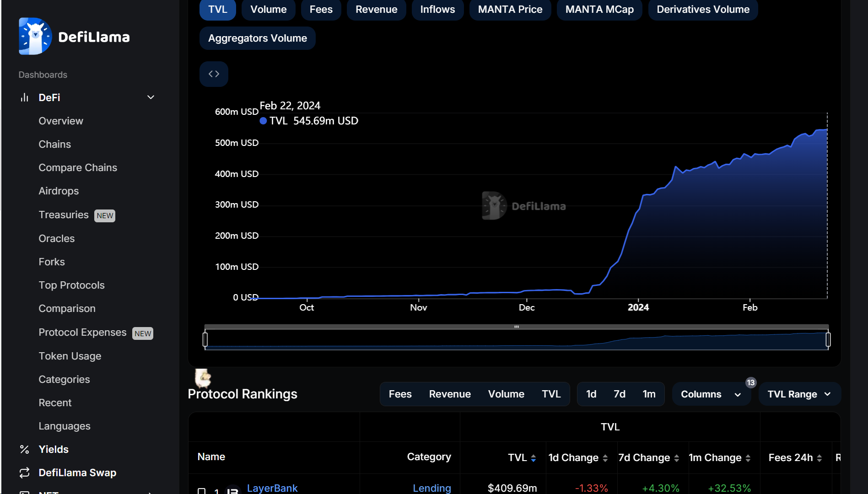Select the 7d change filter
This screenshot has width=868, height=494.
[x=620, y=394]
